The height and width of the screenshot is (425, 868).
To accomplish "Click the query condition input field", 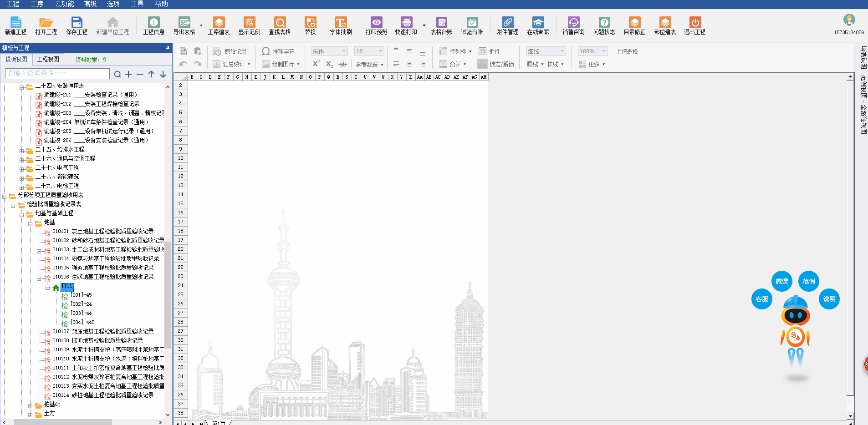I will [57, 73].
